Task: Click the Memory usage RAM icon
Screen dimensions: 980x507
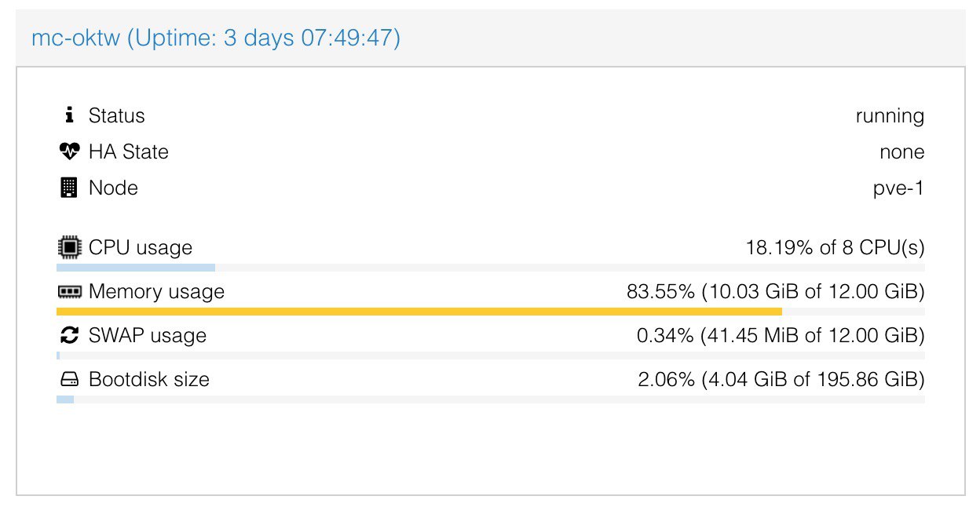Action: click(x=70, y=292)
